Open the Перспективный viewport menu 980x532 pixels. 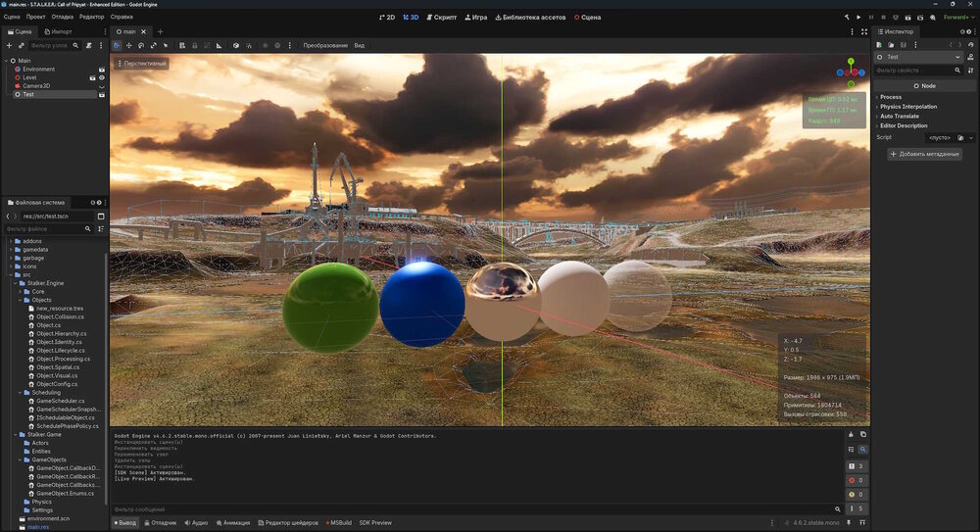pyautogui.click(x=141, y=64)
